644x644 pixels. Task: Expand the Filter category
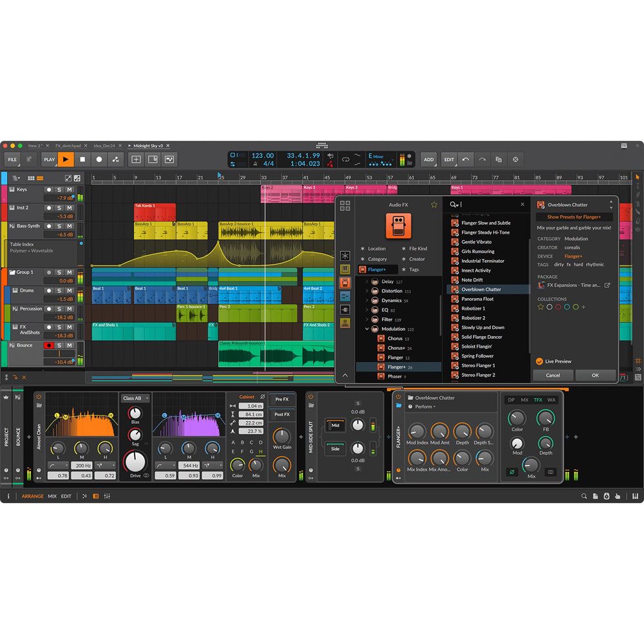point(367,319)
